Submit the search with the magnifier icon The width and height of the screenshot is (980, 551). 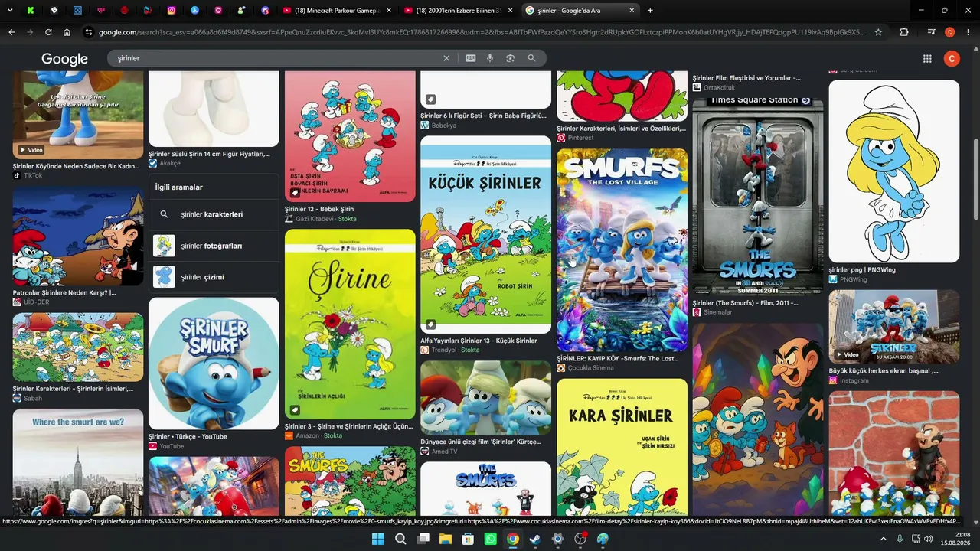click(531, 58)
